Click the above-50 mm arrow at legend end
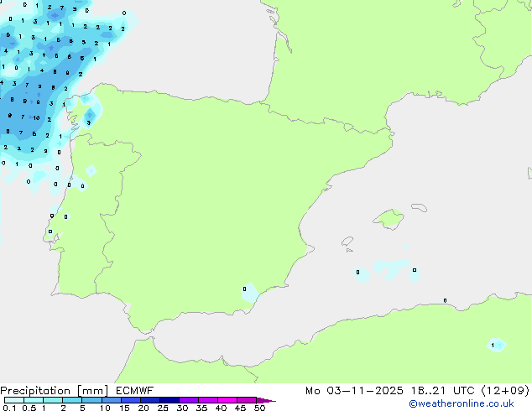 (x=266, y=400)
